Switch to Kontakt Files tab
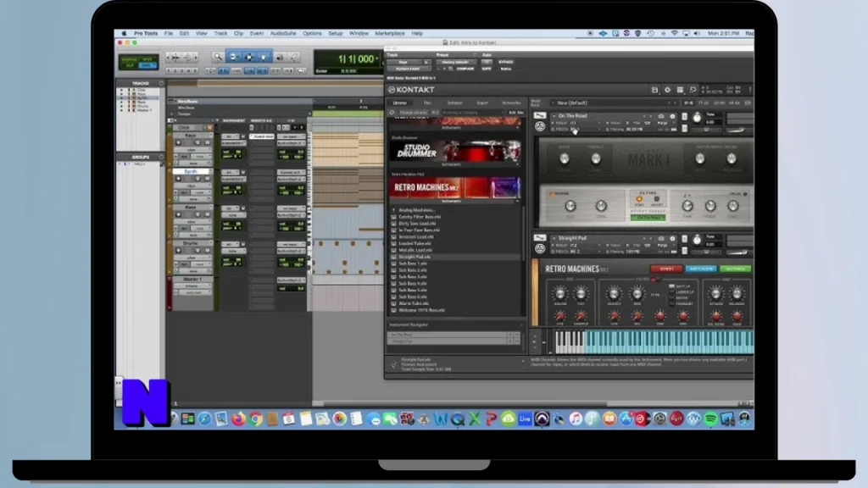This screenshot has width=868, height=488. pyautogui.click(x=427, y=103)
